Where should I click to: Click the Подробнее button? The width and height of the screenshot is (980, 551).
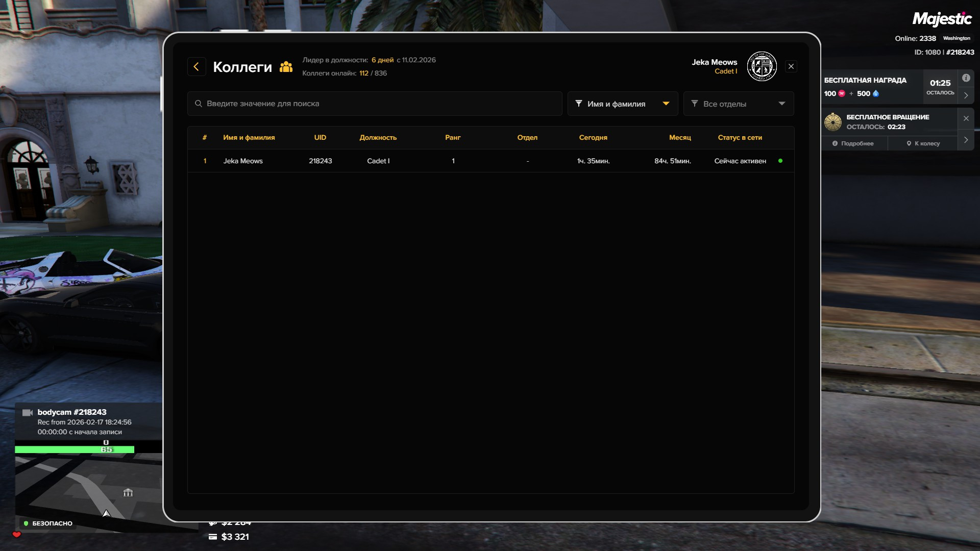pos(853,143)
